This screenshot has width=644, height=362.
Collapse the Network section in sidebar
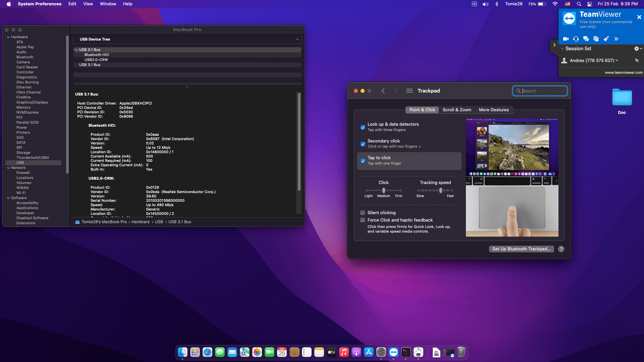(x=8, y=168)
